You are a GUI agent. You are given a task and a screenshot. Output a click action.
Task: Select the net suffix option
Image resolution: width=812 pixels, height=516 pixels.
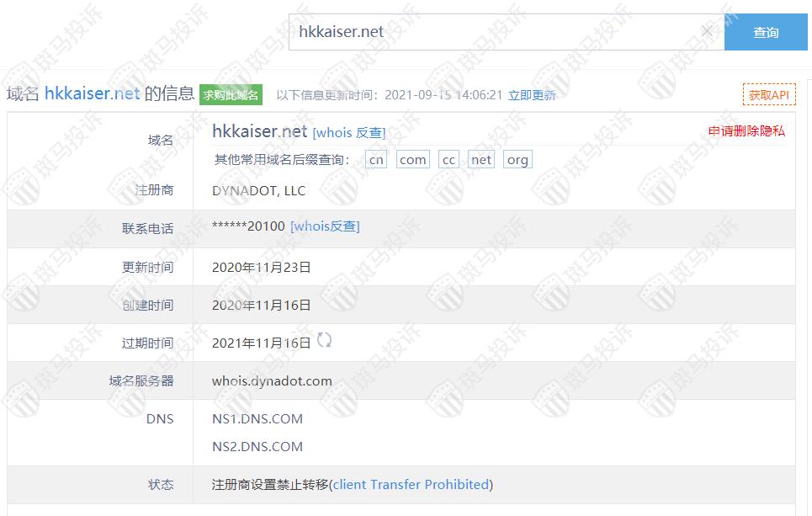pyautogui.click(x=481, y=160)
